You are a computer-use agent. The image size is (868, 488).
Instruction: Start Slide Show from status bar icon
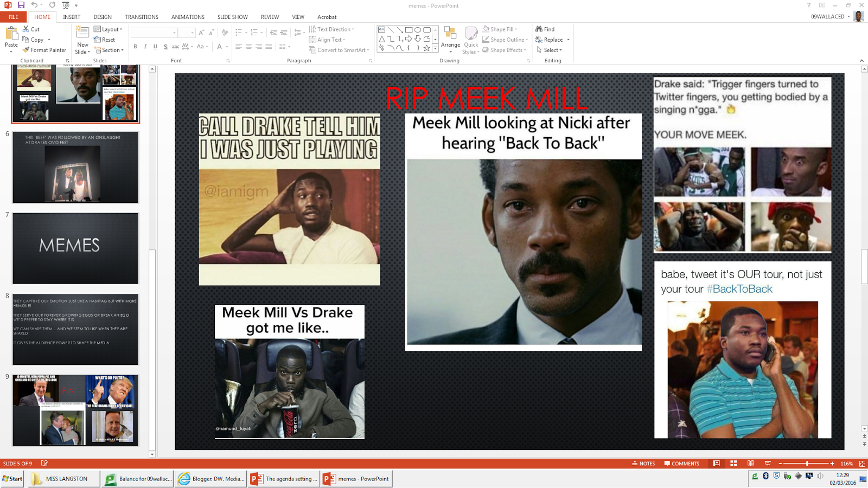(768, 464)
